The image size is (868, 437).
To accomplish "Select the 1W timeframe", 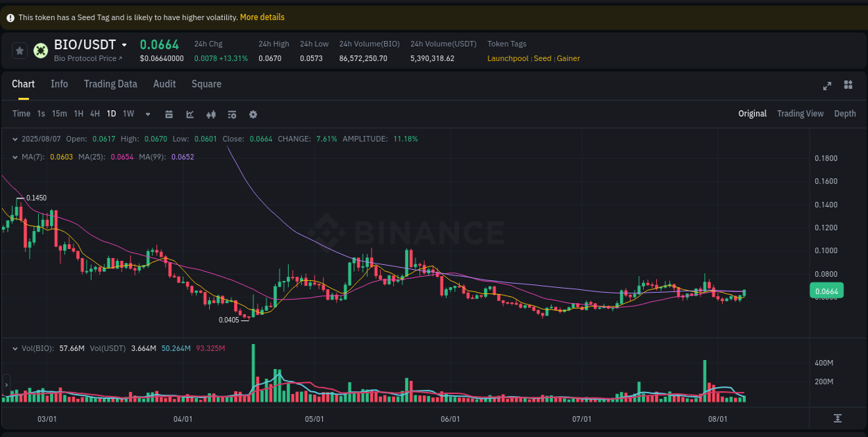I will 128,113.
